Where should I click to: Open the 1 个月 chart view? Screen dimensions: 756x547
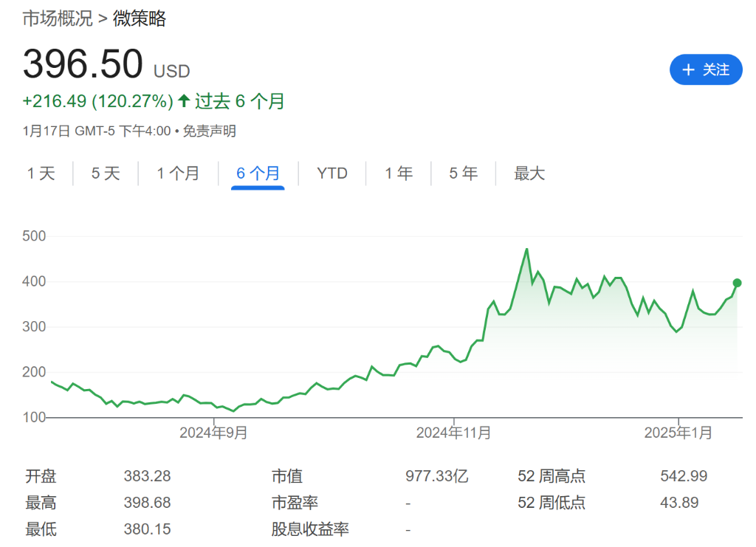tap(178, 173)
